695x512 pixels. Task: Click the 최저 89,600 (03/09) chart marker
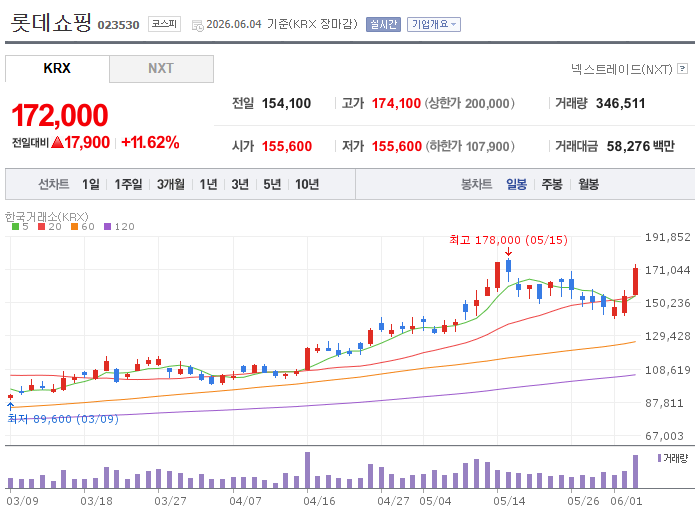(63, 419)
